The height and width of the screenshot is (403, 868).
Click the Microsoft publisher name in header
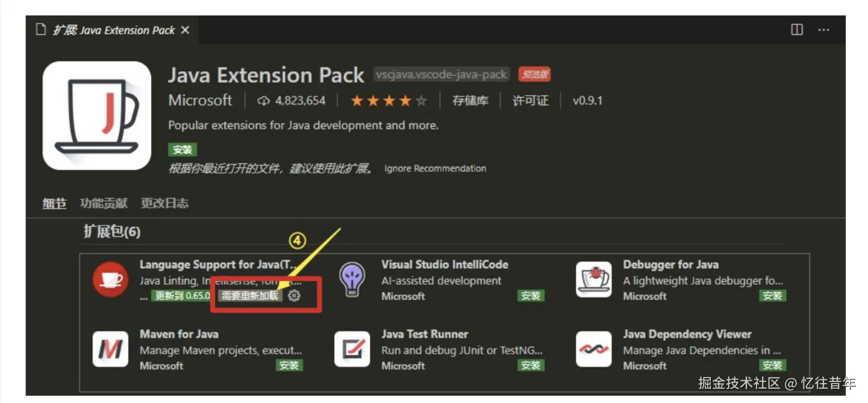200,100
